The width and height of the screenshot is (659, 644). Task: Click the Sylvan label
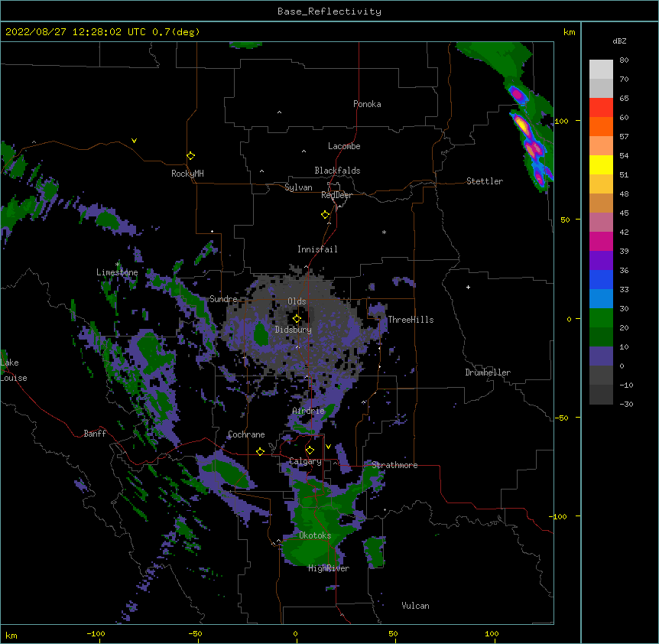click(x=298, y=187)
